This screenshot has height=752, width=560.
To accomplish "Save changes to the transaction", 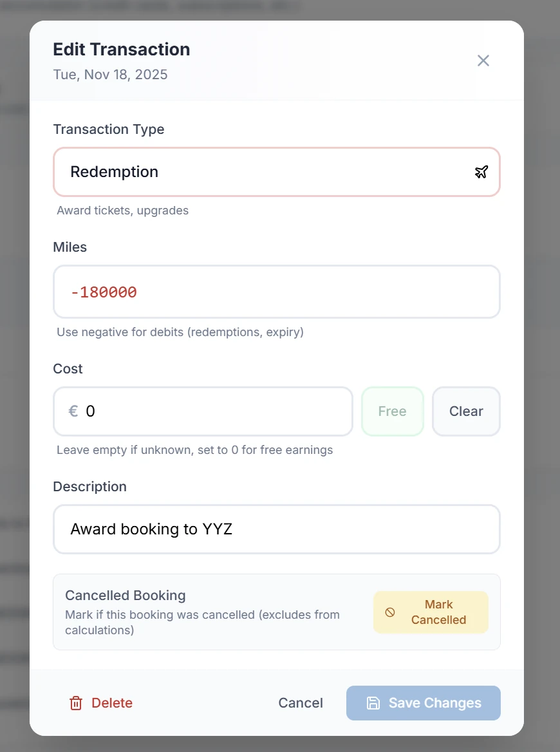I will 423,703.
